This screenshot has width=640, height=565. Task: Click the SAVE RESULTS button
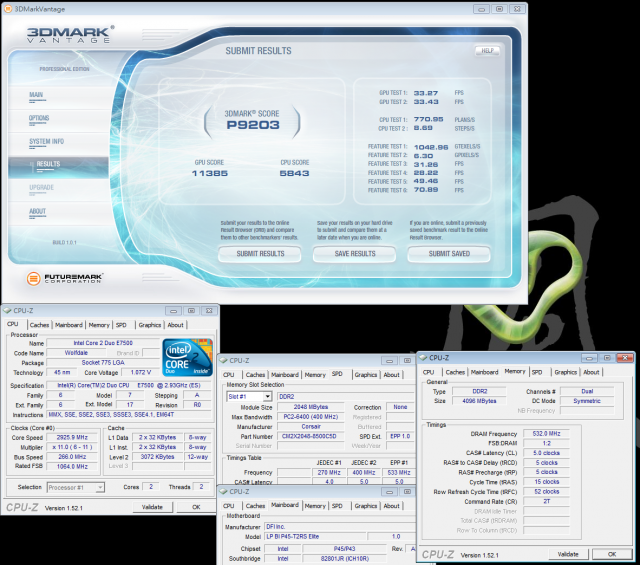coord(355,254)
